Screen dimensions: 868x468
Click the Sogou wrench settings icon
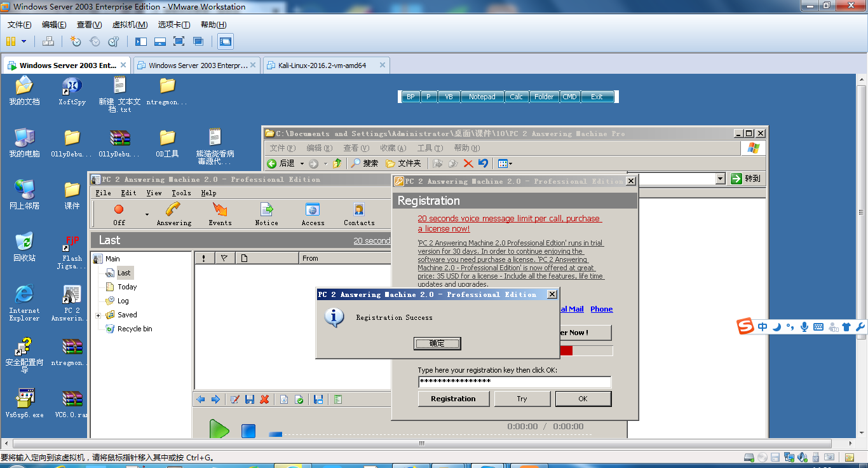(x=860, y=327)
